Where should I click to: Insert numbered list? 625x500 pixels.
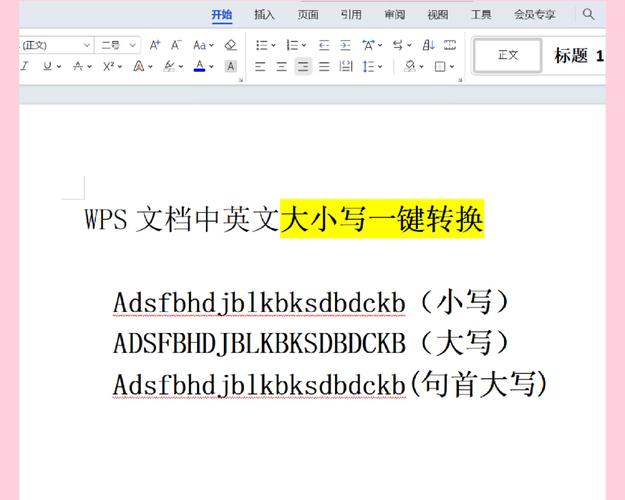pos(292,45)
